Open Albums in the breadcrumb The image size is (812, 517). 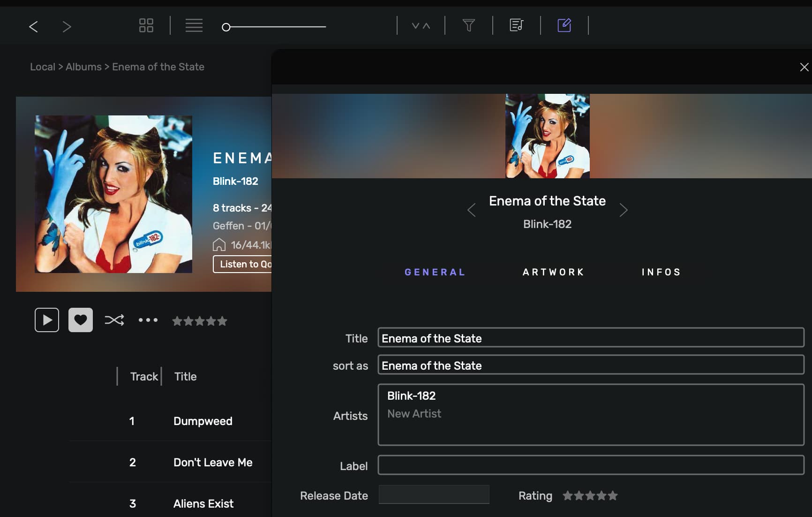click(x=83, y=67)
